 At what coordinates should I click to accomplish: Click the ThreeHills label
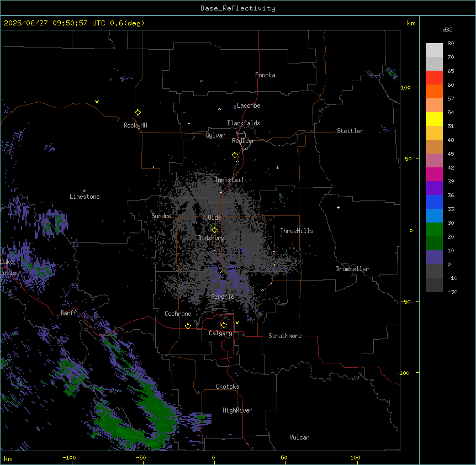tap(297, 231)
